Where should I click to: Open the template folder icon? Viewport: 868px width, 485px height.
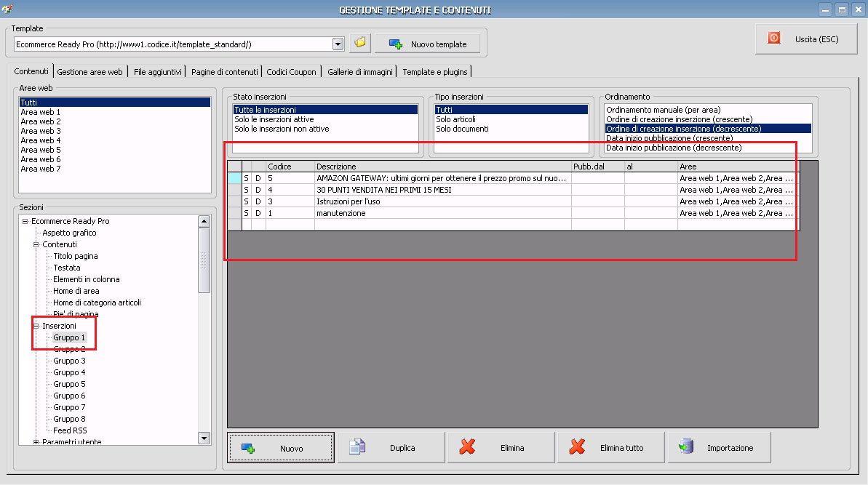tap(360, 43)
